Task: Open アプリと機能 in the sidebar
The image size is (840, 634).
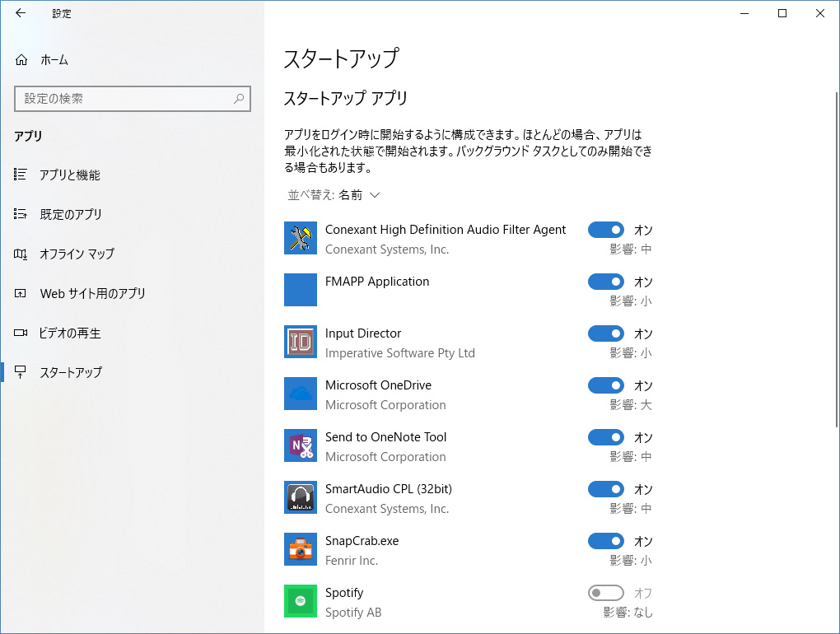Action: 70,175
